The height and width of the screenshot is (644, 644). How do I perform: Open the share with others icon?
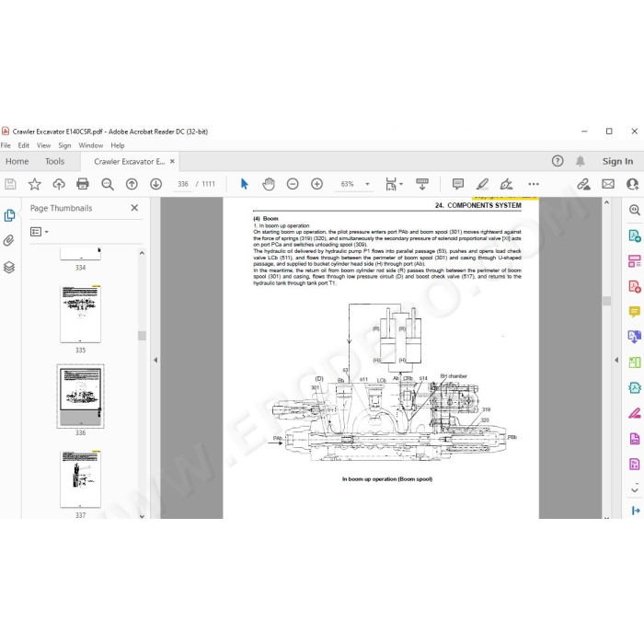633,184
